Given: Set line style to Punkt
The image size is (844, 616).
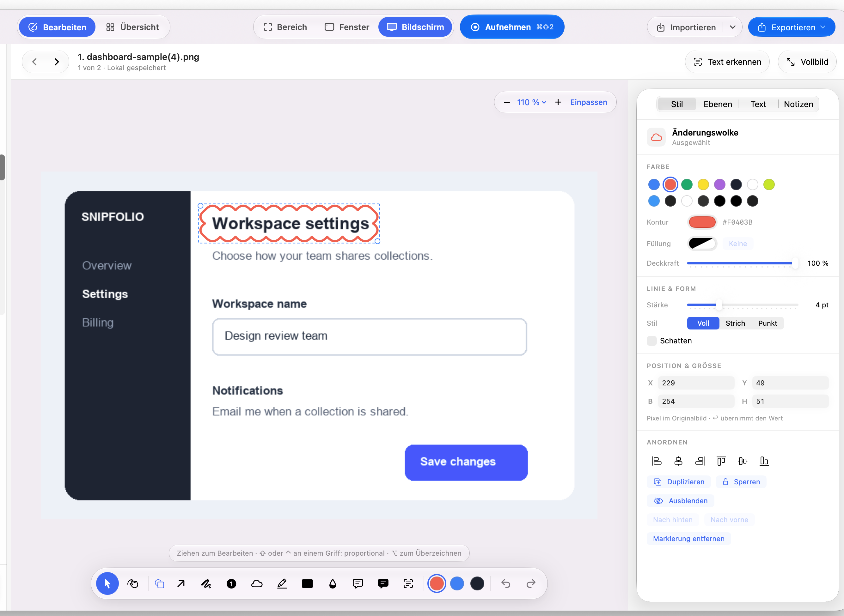Looking at the screenshot, I should click(768, 323).
